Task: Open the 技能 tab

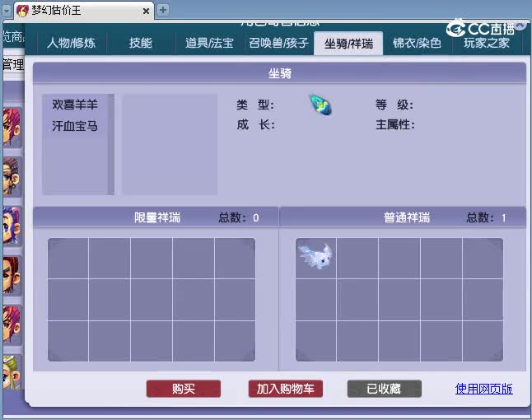Action: tap(141, 44)
